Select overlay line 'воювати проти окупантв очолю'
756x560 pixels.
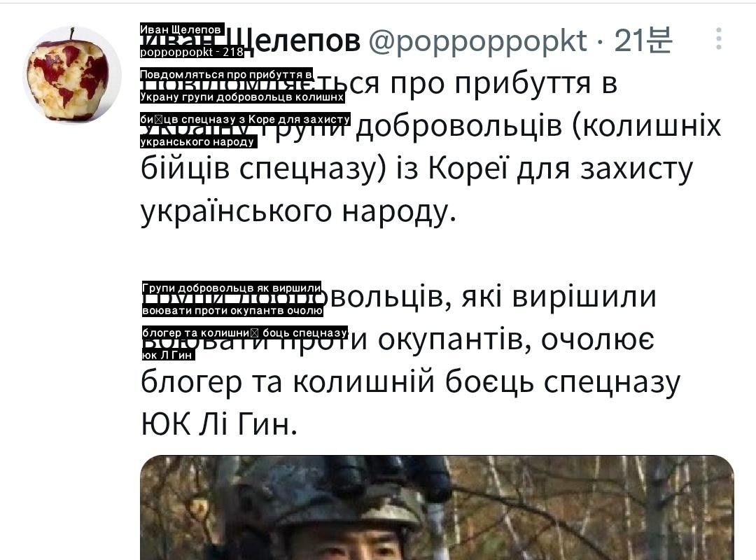[x=232, y=310]
